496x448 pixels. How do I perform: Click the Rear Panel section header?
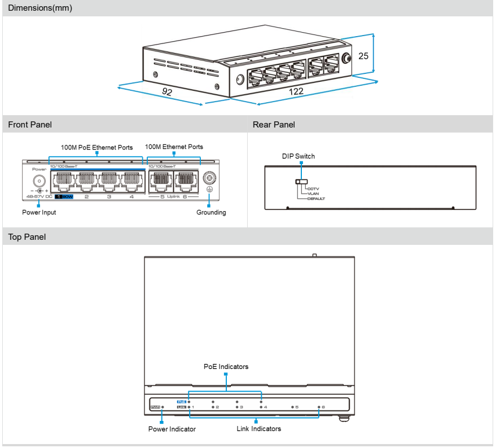click(274, 125)
